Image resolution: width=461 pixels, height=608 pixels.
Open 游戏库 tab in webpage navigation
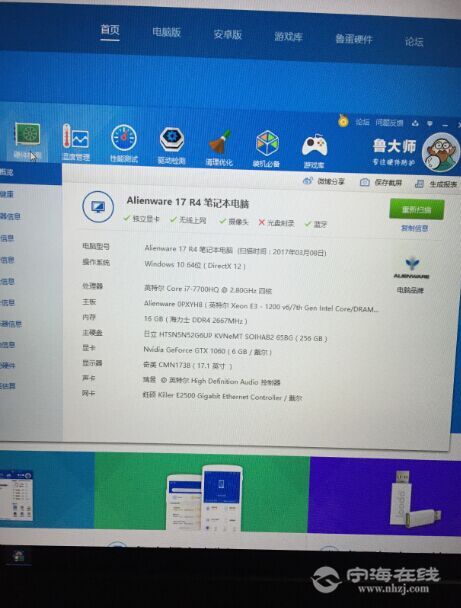[x=288, y=37]
